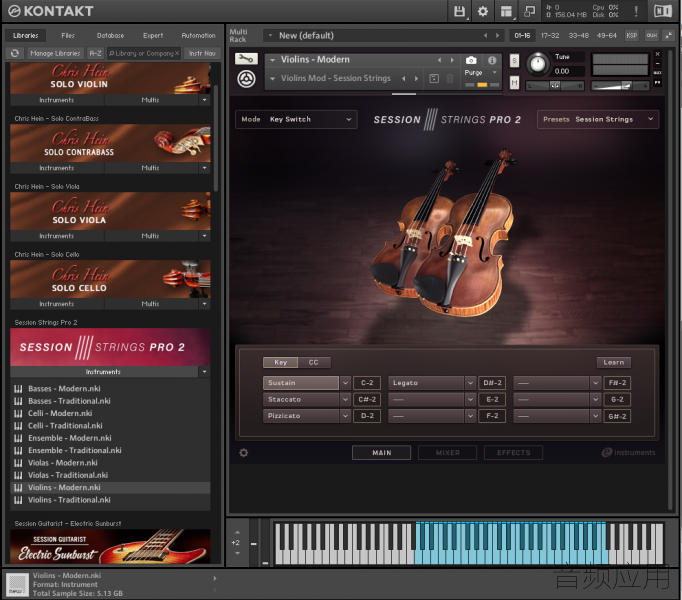Shift keyboard octave up arrow
The height and width of the screenshot is (600, 682).
[237, 532]
